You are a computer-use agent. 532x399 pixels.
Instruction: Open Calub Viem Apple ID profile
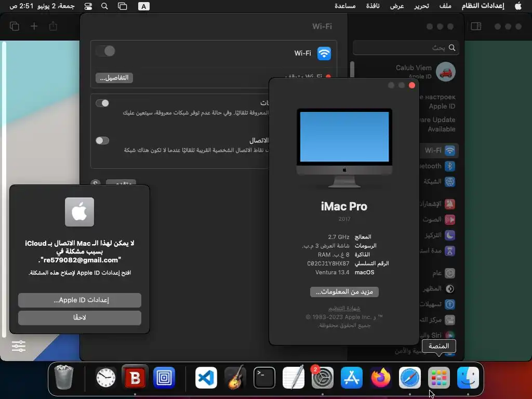pyautogui.click(x=426, y=72)
